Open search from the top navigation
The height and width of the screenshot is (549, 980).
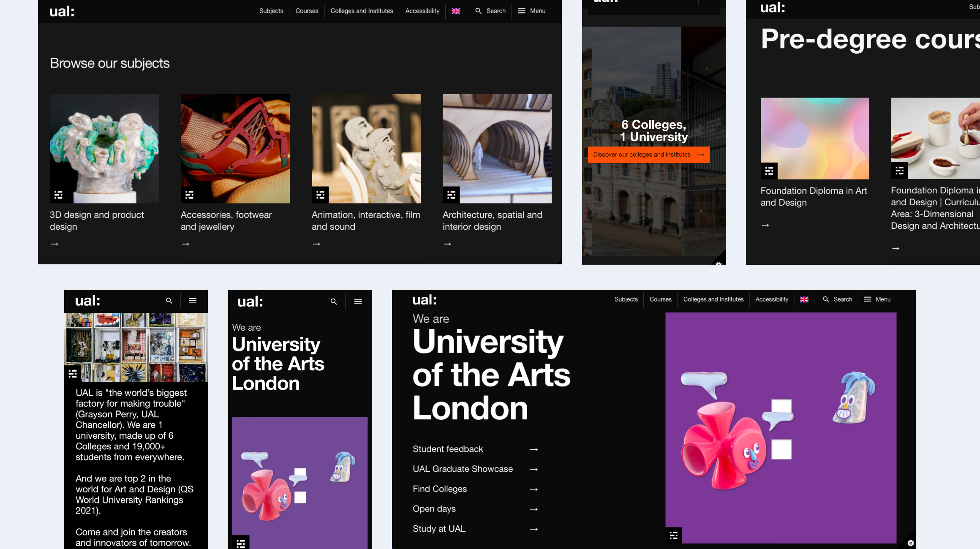(x=490, y=11)
